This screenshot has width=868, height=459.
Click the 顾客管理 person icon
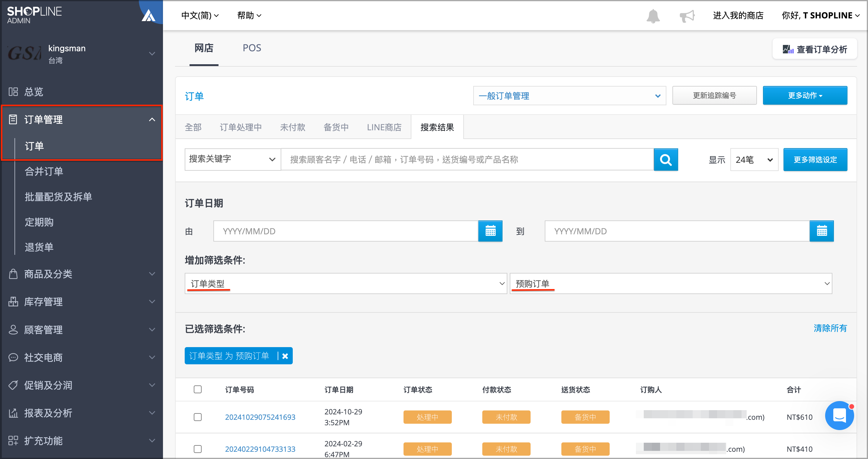(13, 330)
